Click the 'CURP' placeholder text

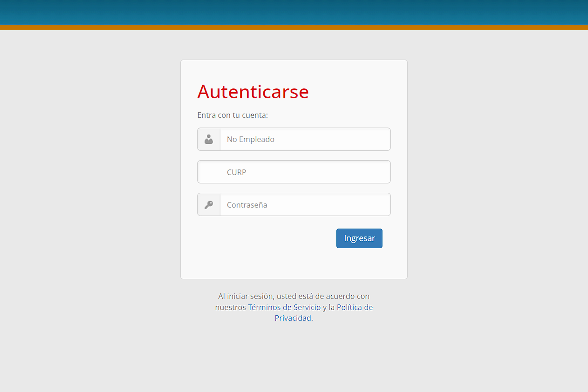[236, 172]
